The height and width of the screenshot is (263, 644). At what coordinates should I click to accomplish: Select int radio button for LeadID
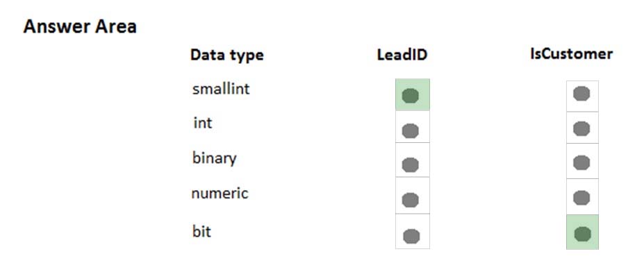[x=411, y=131]
